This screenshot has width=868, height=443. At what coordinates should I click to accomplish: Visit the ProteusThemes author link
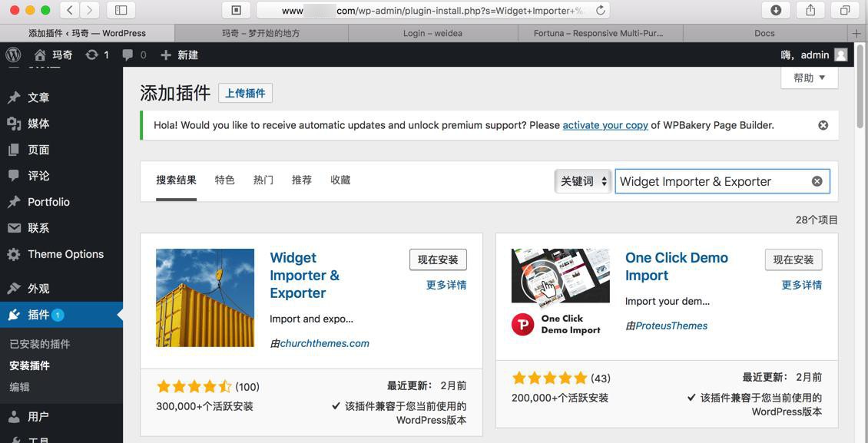pyautogui.click(x=671, y=326)
